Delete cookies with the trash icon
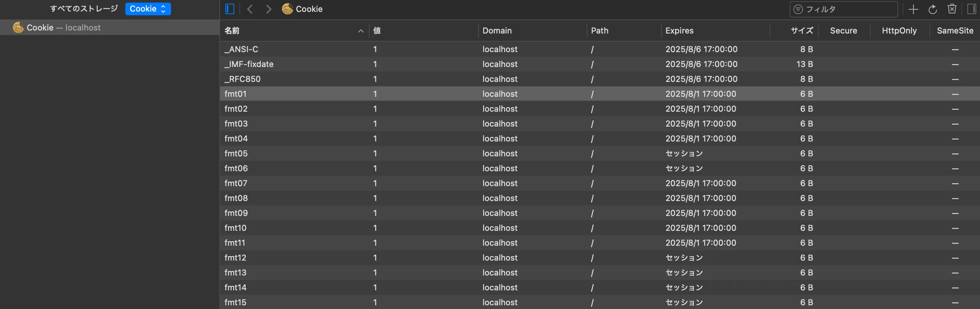The image size is (980, 309). [952, 9]
